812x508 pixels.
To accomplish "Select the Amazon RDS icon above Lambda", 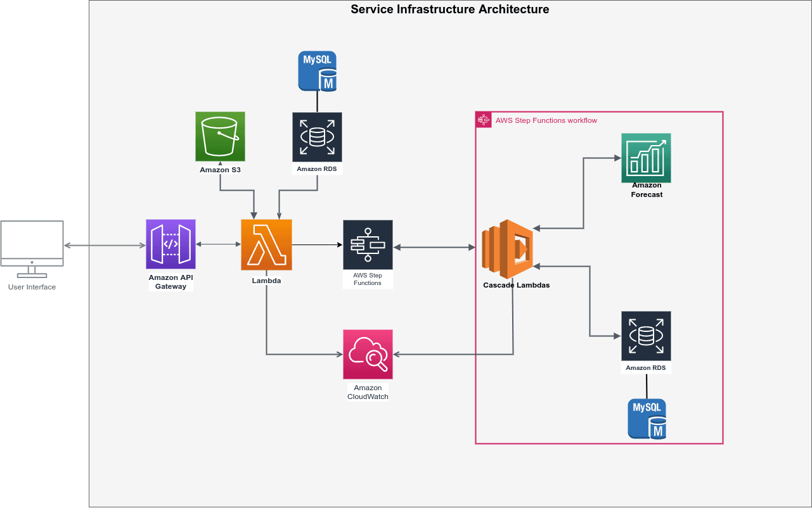I will tap(317, 137).
